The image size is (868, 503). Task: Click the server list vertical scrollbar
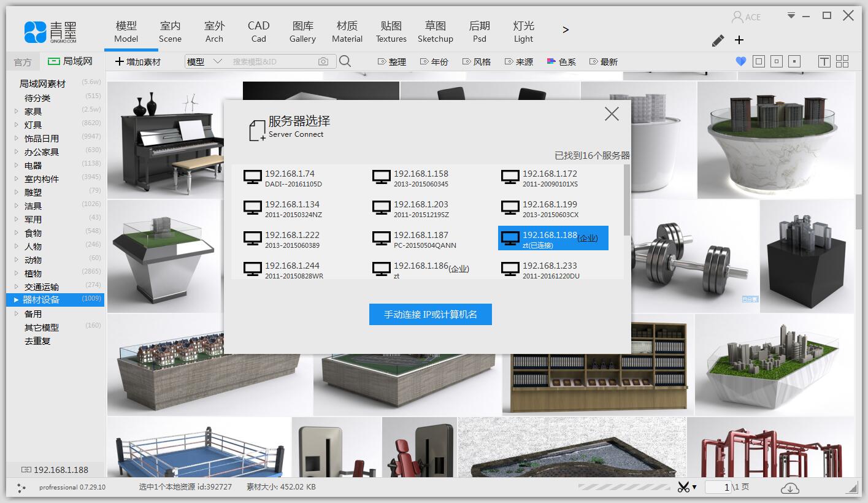pos(627,199)
